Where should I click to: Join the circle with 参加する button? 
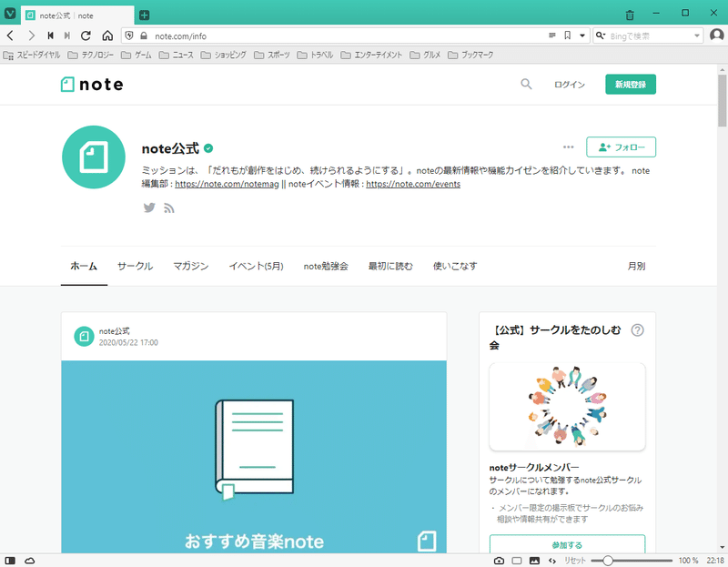tap(567, 545)
